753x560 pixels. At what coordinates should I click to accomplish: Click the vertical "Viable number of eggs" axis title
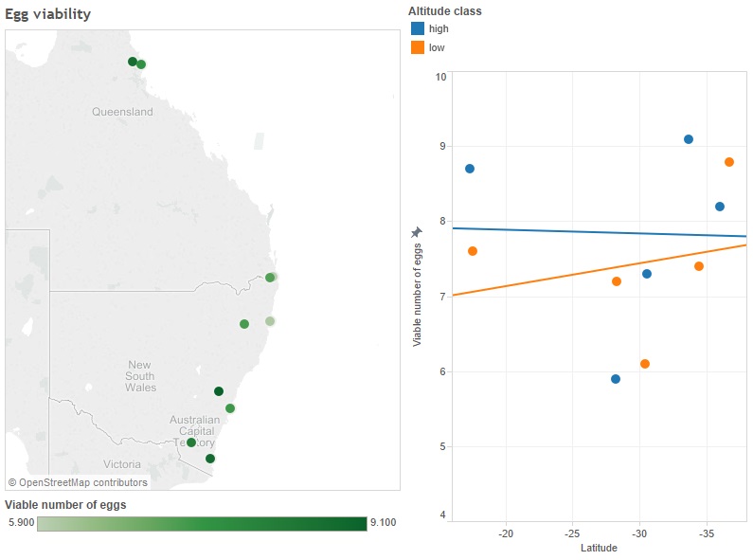tap(418, 295)
